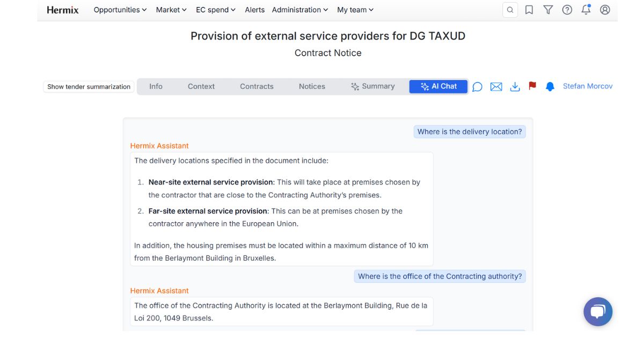
Task: Click the filter funnel icon
Action: click(548, 10)
